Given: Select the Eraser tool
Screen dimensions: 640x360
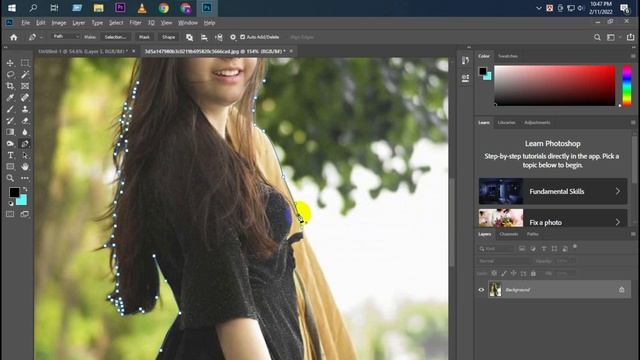Looking at the screenshot, I should point(25,120).
